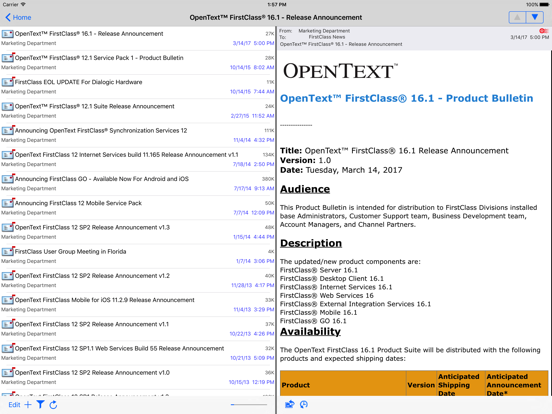Tap mail icon of SP2 v1.3 row

coord(7,227)
